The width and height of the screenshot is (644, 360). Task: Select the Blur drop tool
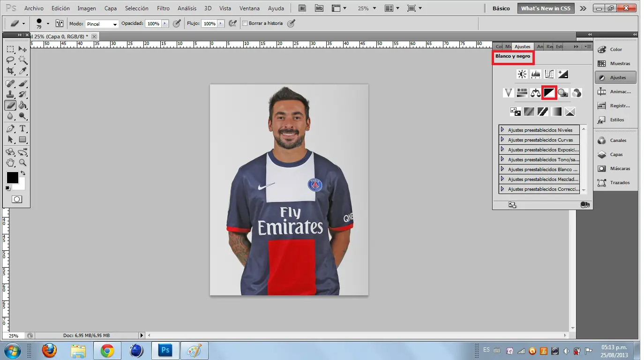(10, 116)
